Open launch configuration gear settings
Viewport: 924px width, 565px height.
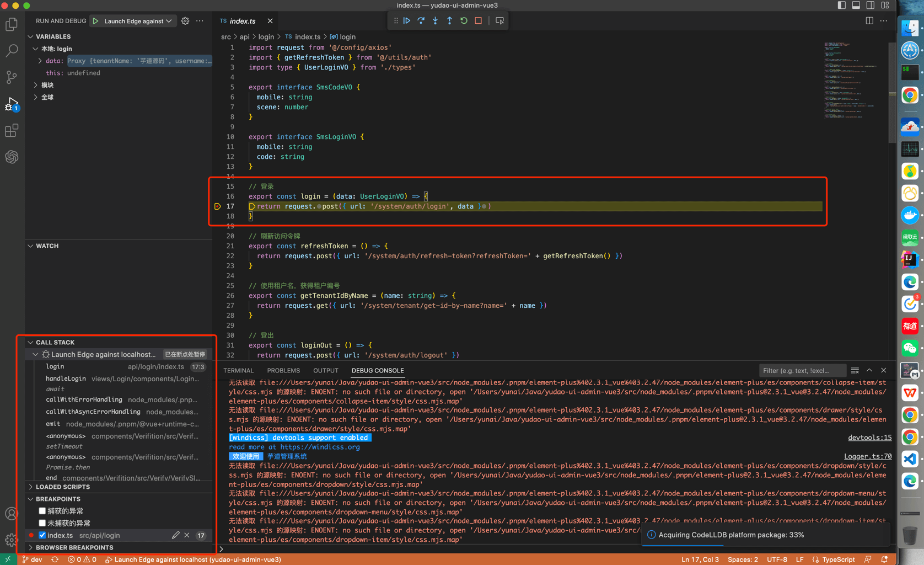tap(185, 21)
